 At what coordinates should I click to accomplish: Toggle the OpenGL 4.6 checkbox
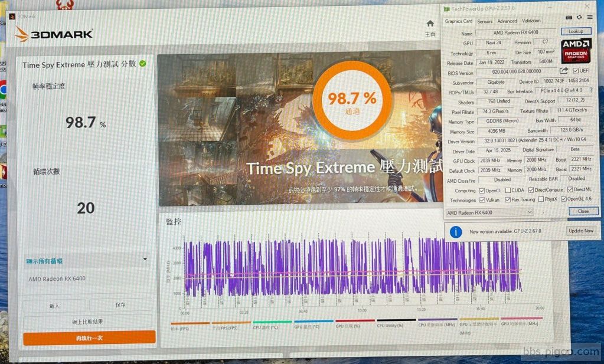pyautogui.click(x=563, y=199)
